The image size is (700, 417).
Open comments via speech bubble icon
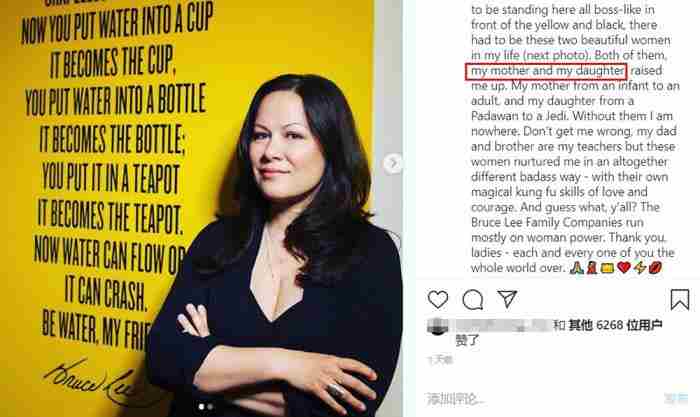tap(473, 300)
